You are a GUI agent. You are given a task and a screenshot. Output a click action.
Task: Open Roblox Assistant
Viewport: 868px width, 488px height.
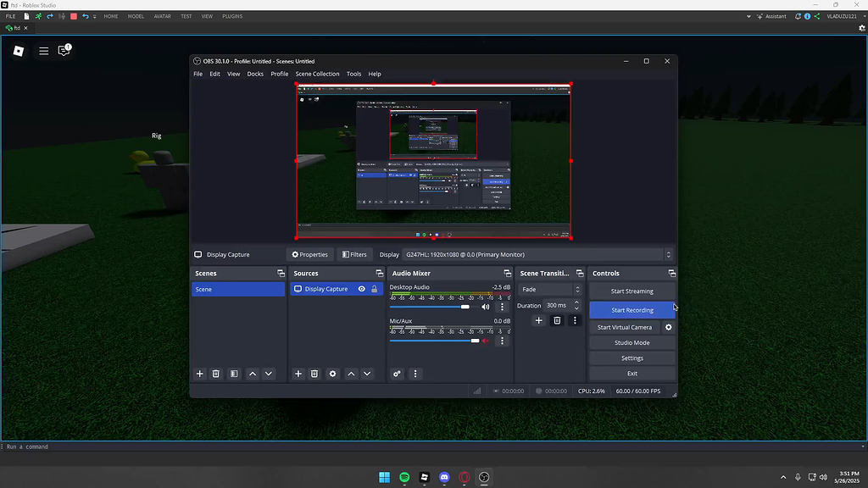(771, 17)
